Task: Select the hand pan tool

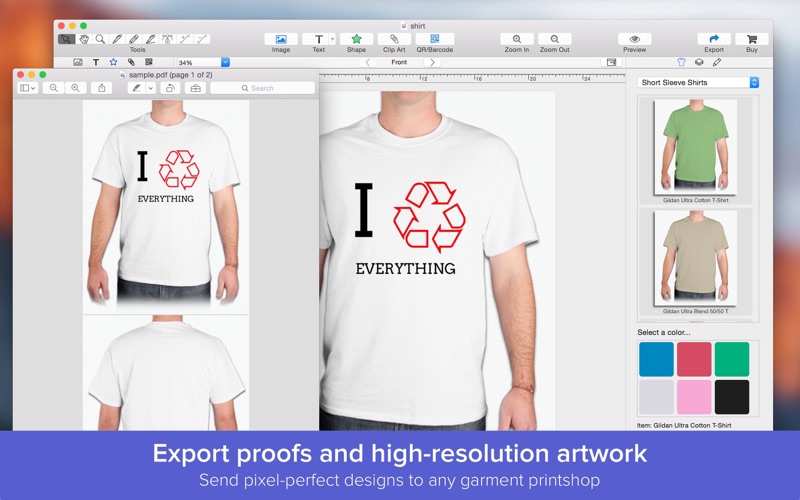Action: pos(84,39)
